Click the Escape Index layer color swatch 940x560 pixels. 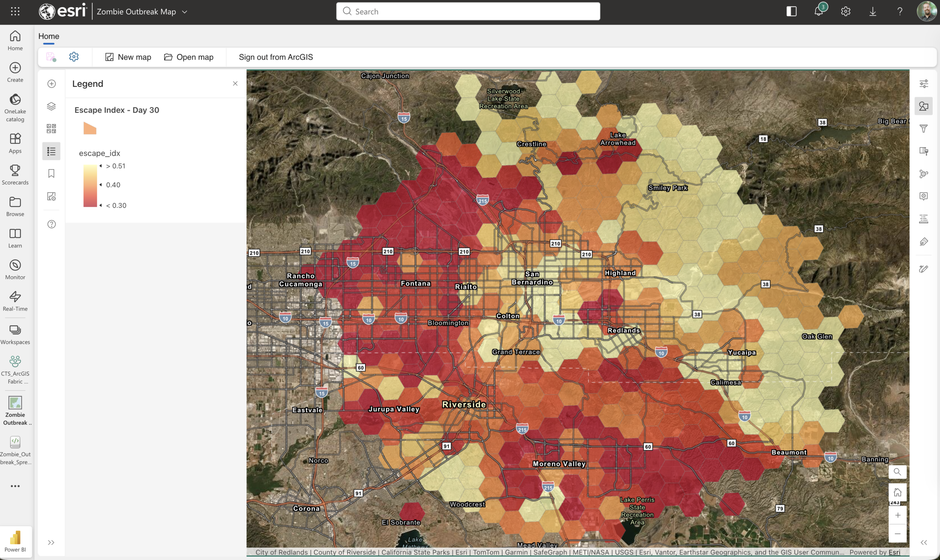90,128
